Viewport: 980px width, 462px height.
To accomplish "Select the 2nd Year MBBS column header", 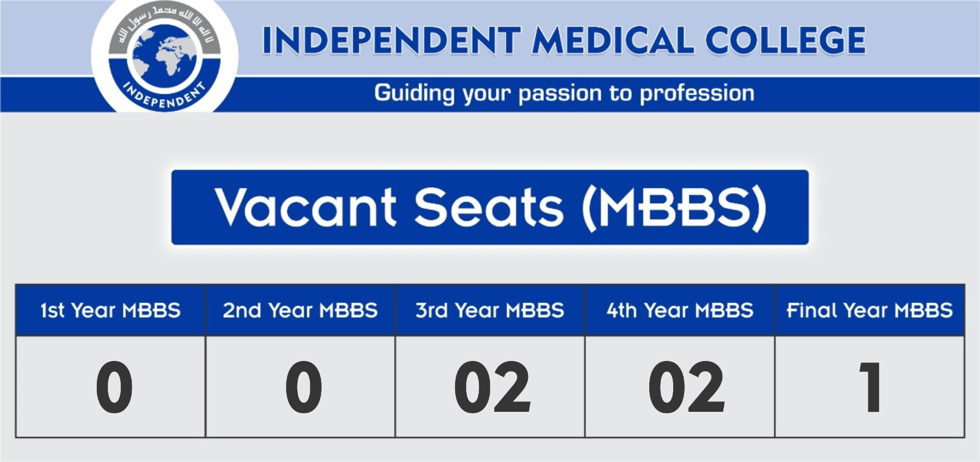I will coord(300,310).
